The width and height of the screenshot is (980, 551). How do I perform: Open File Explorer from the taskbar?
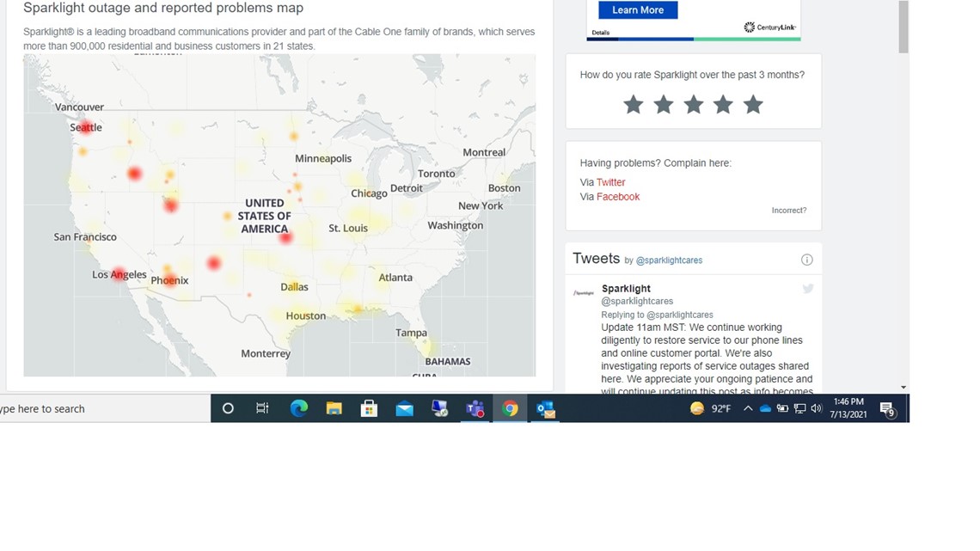click(x=334, y=408)
